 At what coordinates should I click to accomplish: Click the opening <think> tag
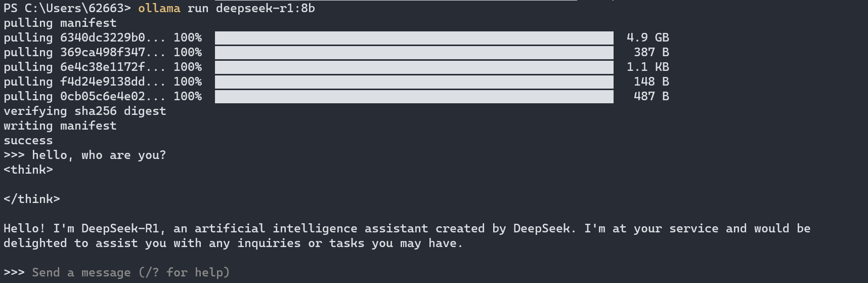(x=28, y=170)
